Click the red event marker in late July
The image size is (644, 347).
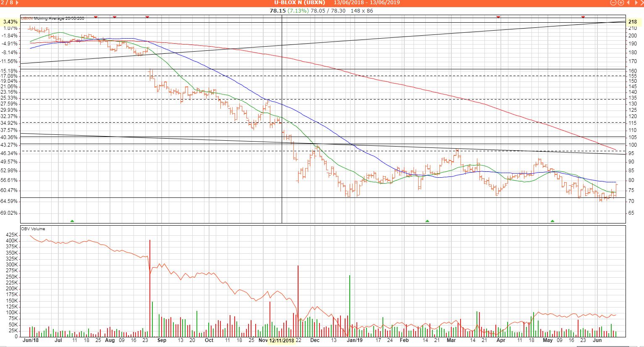point(96,17)
